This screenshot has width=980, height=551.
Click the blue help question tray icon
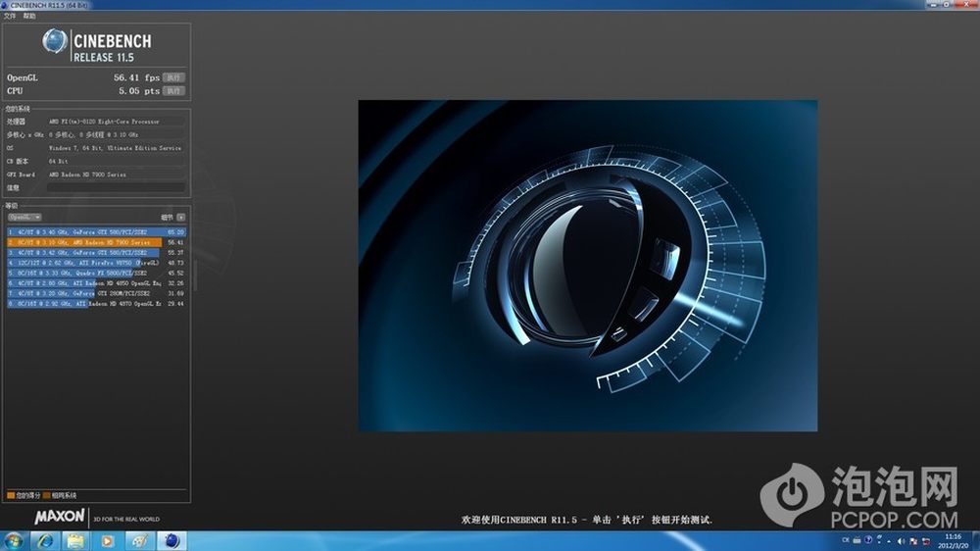coord(868,540)
